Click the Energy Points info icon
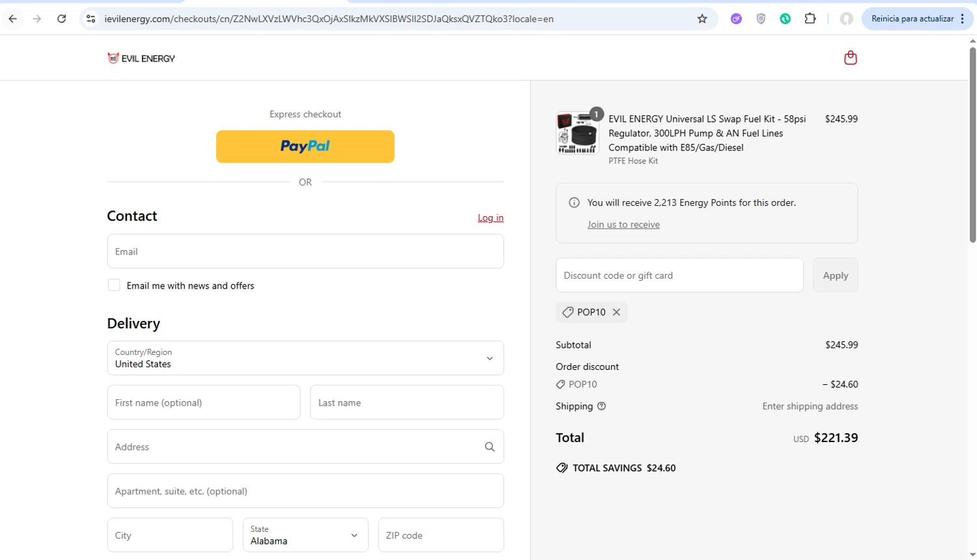The width and height of the screenshot is (977, 560). (574, 203)
